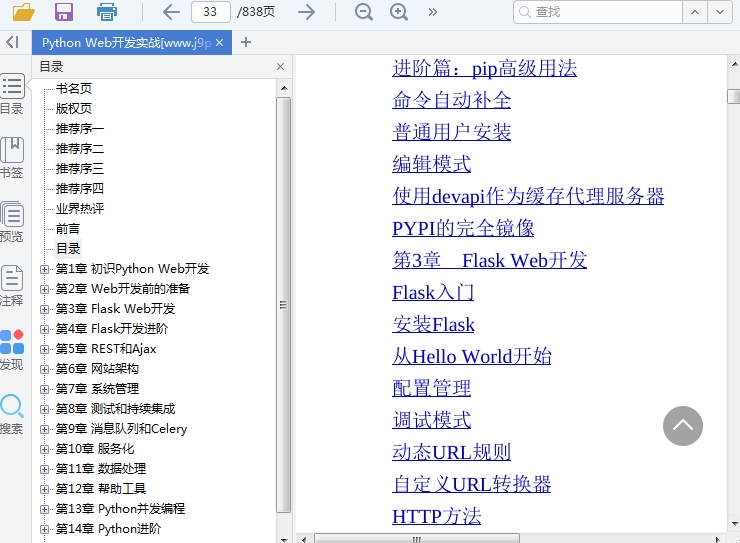Expand 第3章 Flask Web开发 tree node
This screenshot has width=740, height=543.
pos(44,309)
